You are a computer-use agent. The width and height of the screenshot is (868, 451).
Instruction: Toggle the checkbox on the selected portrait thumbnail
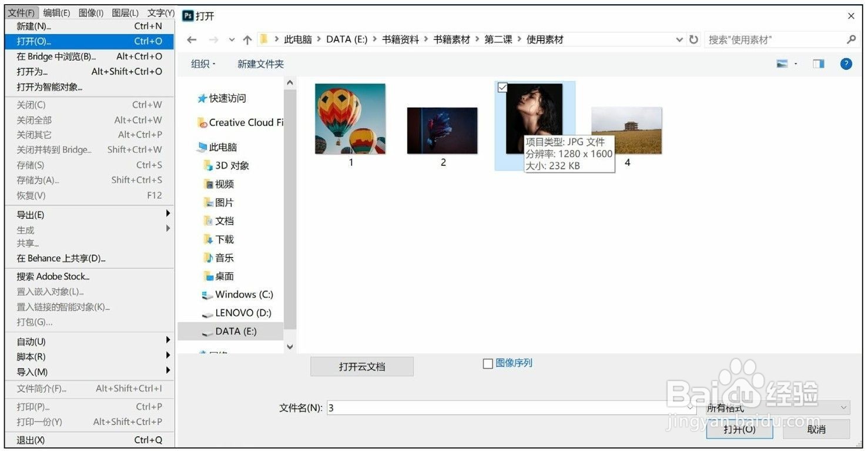click(x=502, y=88)
